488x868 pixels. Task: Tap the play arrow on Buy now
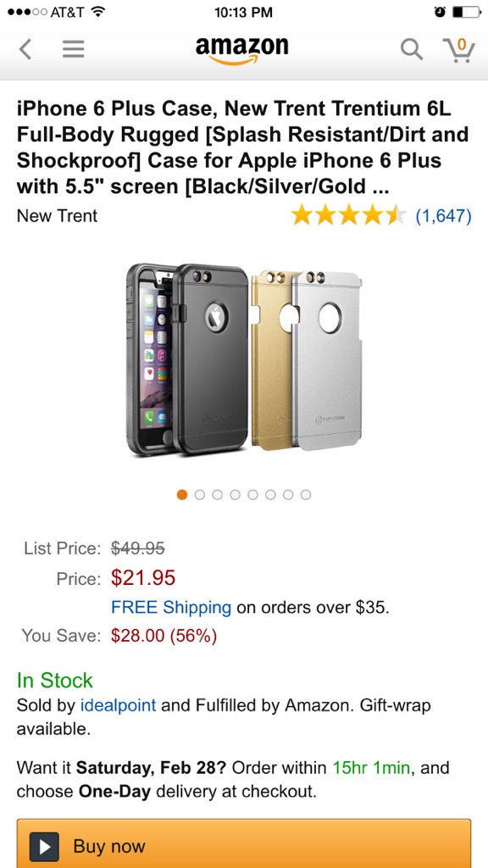pos(44,847)
